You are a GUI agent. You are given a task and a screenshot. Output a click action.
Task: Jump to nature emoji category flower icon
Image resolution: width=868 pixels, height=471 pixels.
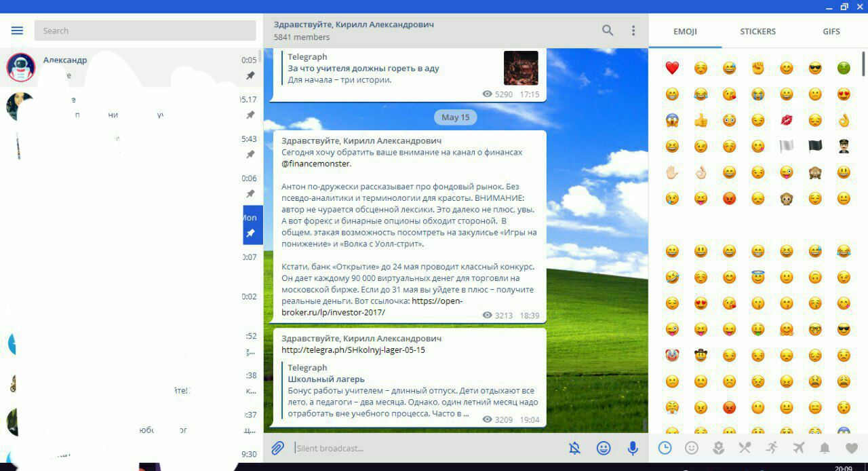(x=719, y=448)
